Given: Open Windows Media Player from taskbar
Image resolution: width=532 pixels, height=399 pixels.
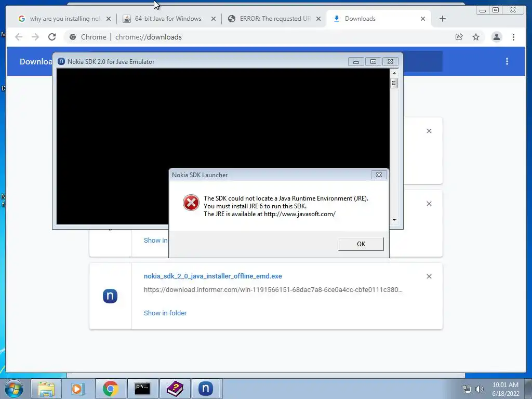Looking at the screenshot, I should pyautogui.click(x=78, y=389).
